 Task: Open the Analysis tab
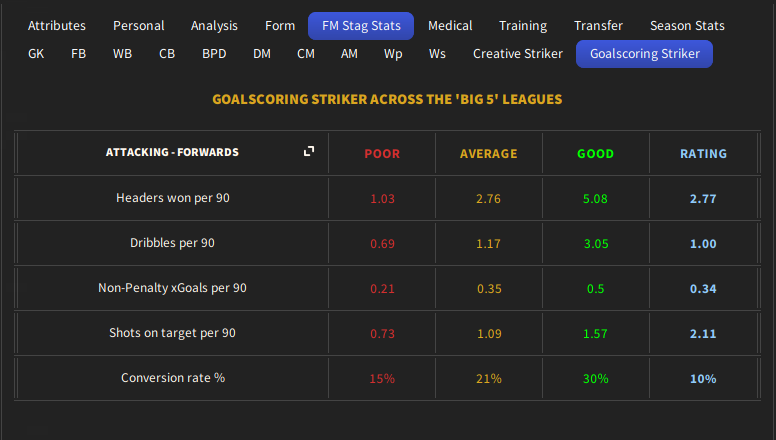pos(215,25)
